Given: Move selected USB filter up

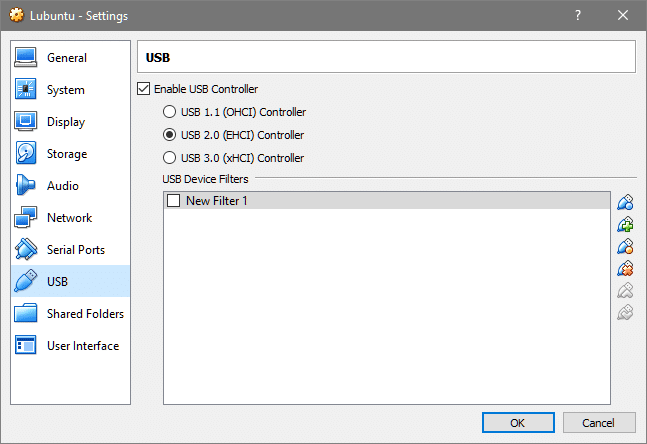Looking at the screenshot, I should 625,290.
